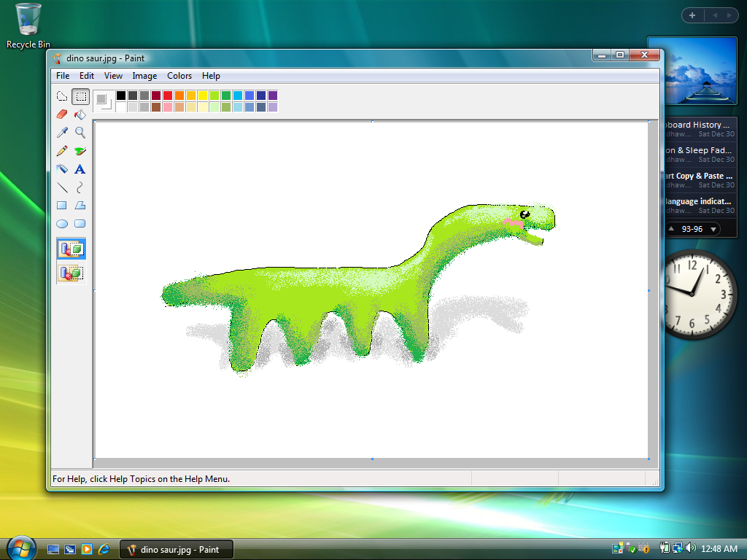Enable opaque selection mode option
Screen dimensions: 747x560
pyautogui.click(x=71, y=249)
